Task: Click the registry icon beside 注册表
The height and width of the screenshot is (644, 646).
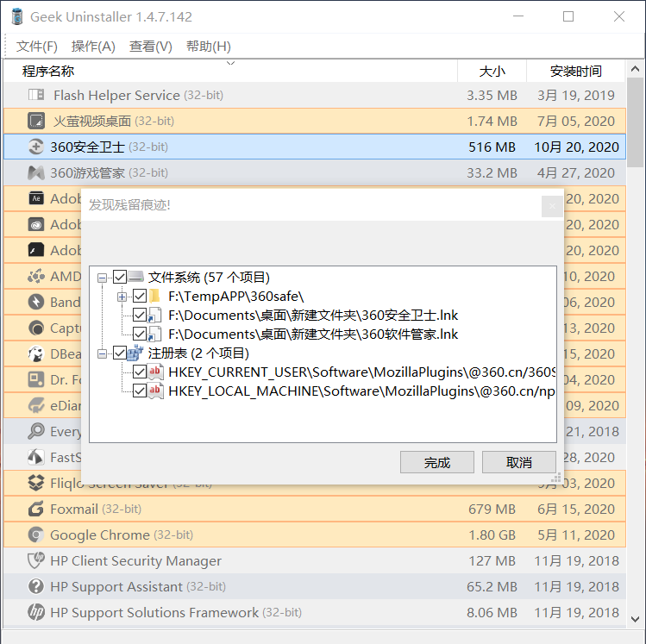Action: (135, 353)
